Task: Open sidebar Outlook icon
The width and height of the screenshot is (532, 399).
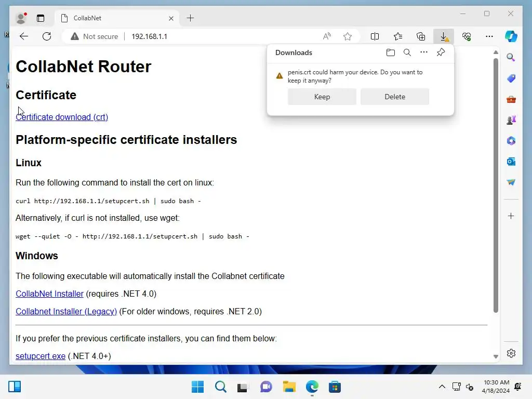Action: point(511,162)
